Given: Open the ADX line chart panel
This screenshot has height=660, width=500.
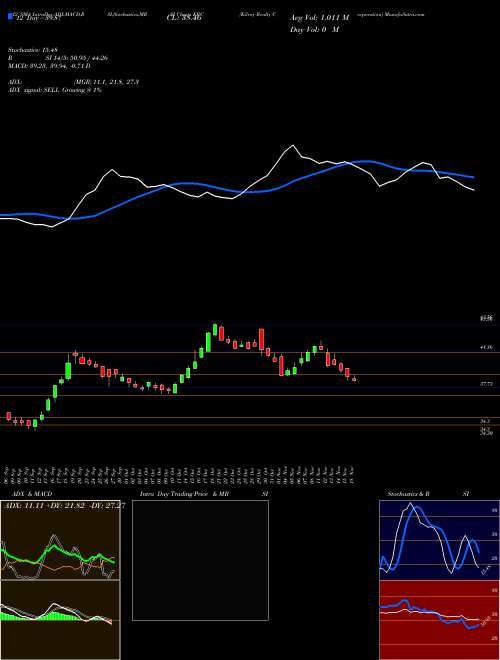Looking at the screenshot, I should point(60,540).
